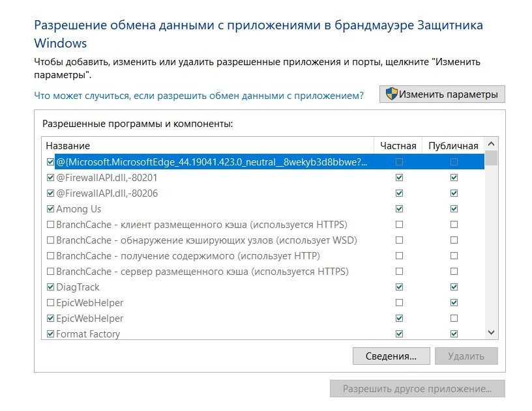The height and width of the screenshot is (411, 532).
Task: Click the scrollbar up arrow in the list
Action: click(x=492, y=145)
